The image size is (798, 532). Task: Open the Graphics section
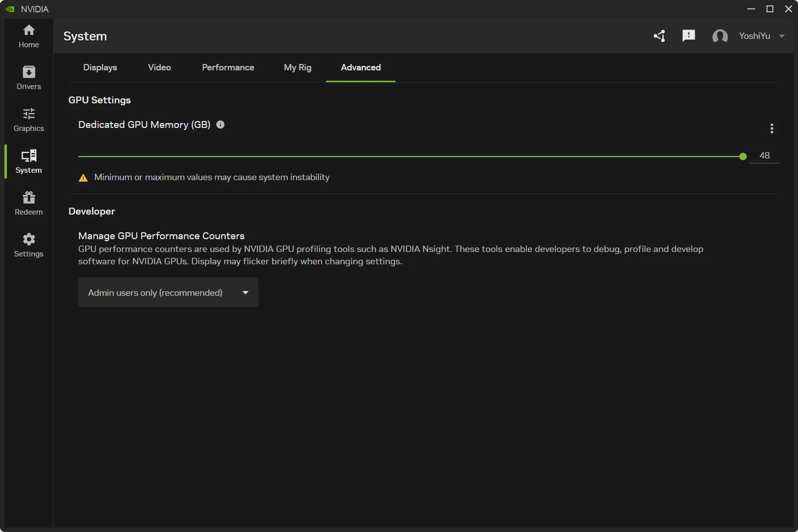tap(29, 120)
